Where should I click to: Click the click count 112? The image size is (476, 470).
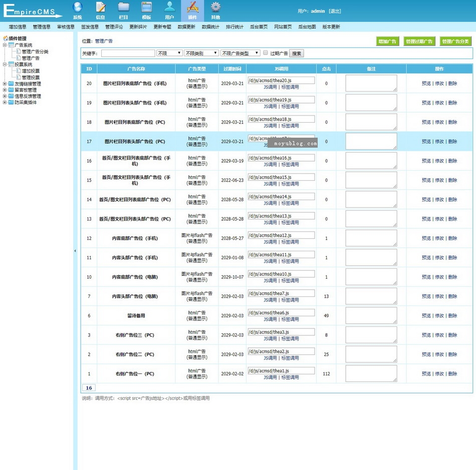[x=326, y=373]
